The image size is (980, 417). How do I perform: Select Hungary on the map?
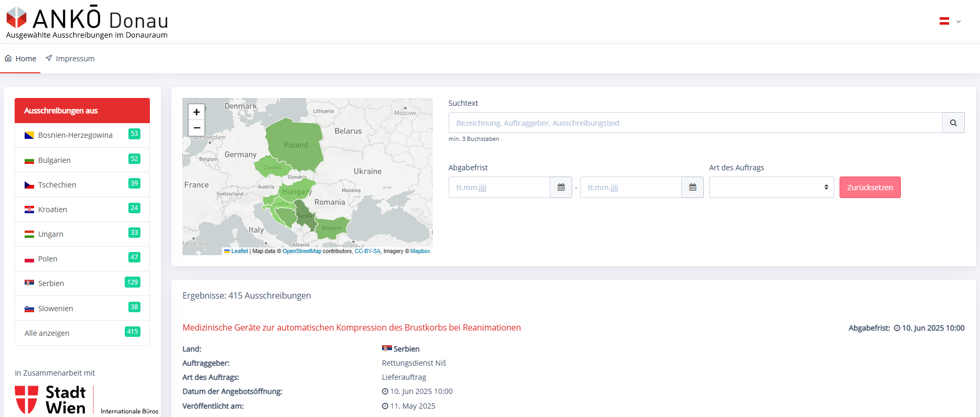pyautogui.click(x=297, y=191)
